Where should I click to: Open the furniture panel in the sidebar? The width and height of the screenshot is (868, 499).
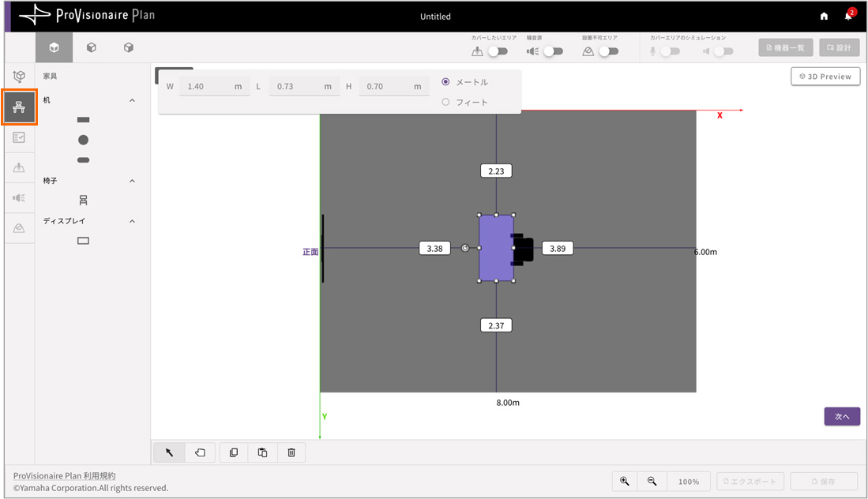19,107
